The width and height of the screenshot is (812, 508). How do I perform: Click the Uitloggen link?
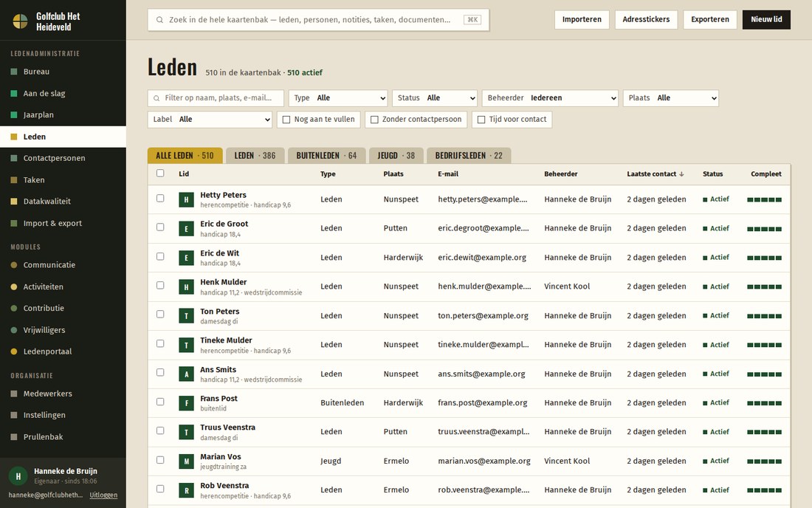coord(103,495)
